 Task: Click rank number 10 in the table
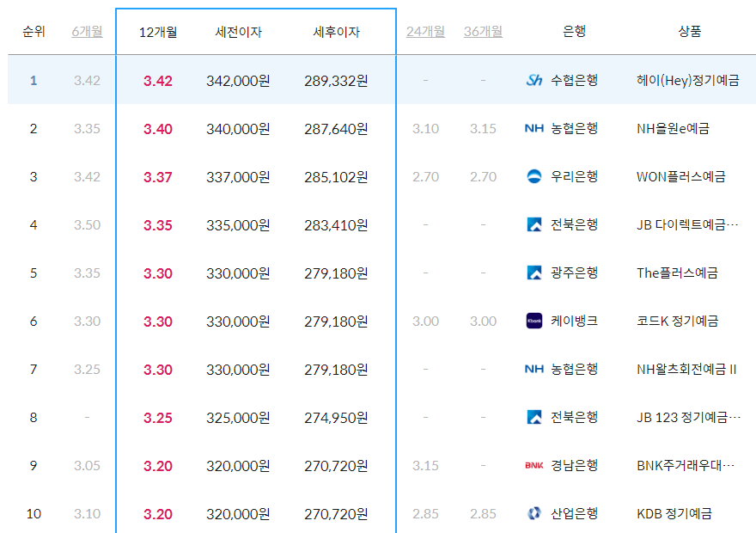(34, 514)
